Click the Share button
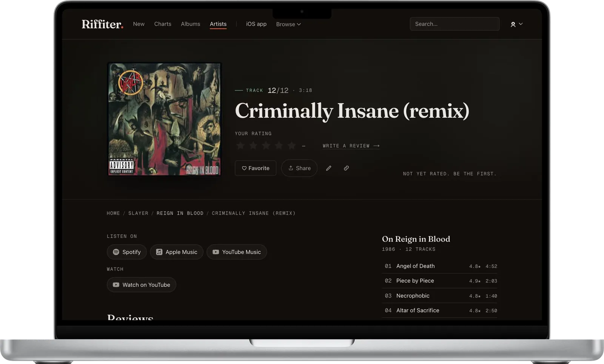604x364 pixels. 299,168
